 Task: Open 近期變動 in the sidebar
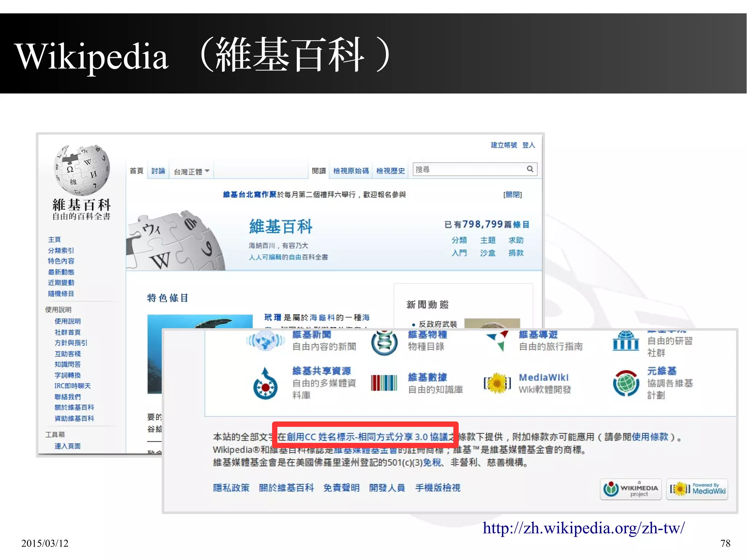pyautogui.click(x=61, y=283)
